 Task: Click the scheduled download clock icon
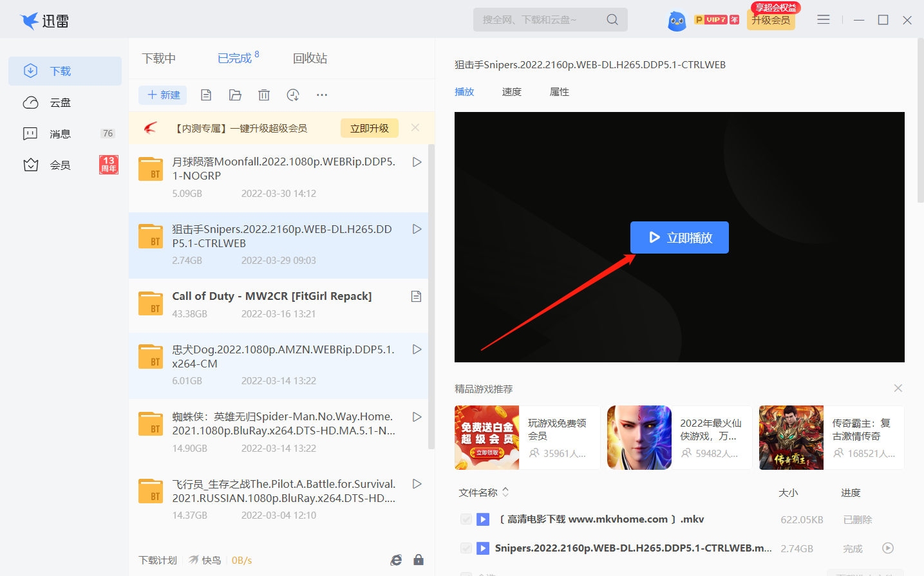click(x=293, y=95)
